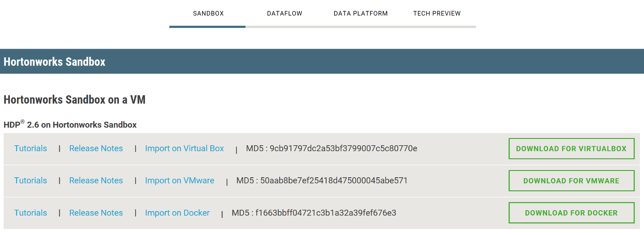644x235 pixels.
Task: Click the Hortonworks Sandbox header banner
Action: 322,61
